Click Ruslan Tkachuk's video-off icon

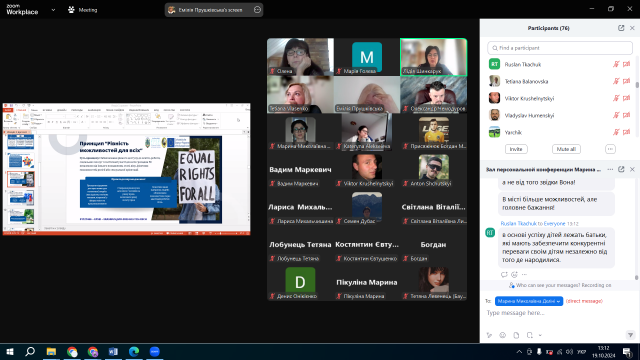[x=627, y=64]
